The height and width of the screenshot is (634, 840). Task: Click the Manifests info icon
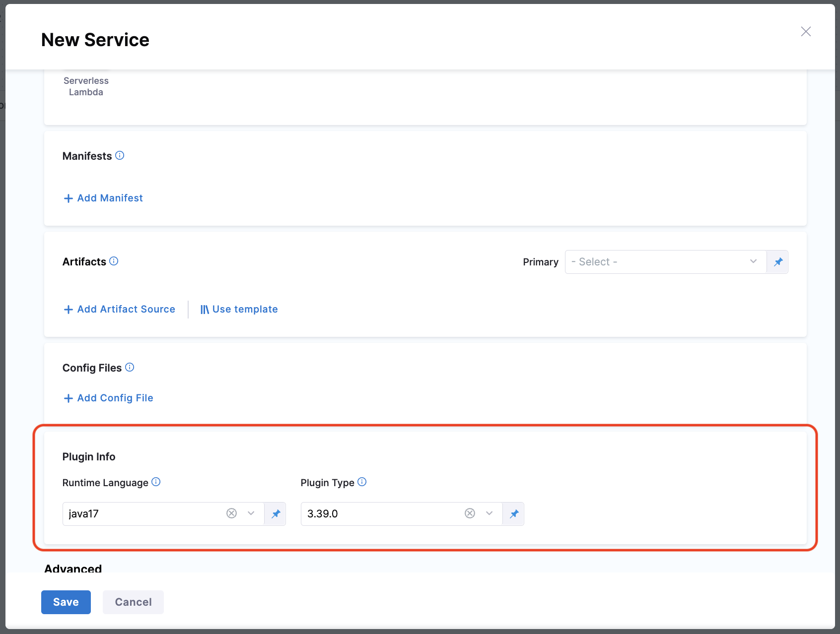[x=120, y=156]
